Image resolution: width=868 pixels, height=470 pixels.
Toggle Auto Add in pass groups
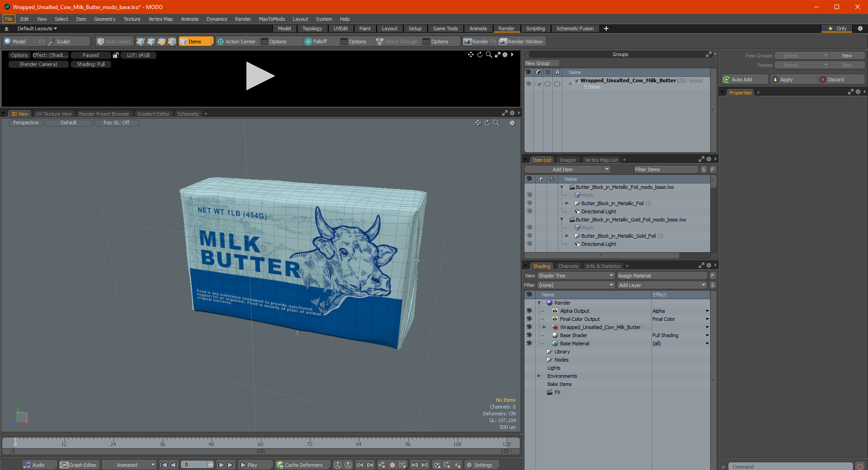coord(745,80)
